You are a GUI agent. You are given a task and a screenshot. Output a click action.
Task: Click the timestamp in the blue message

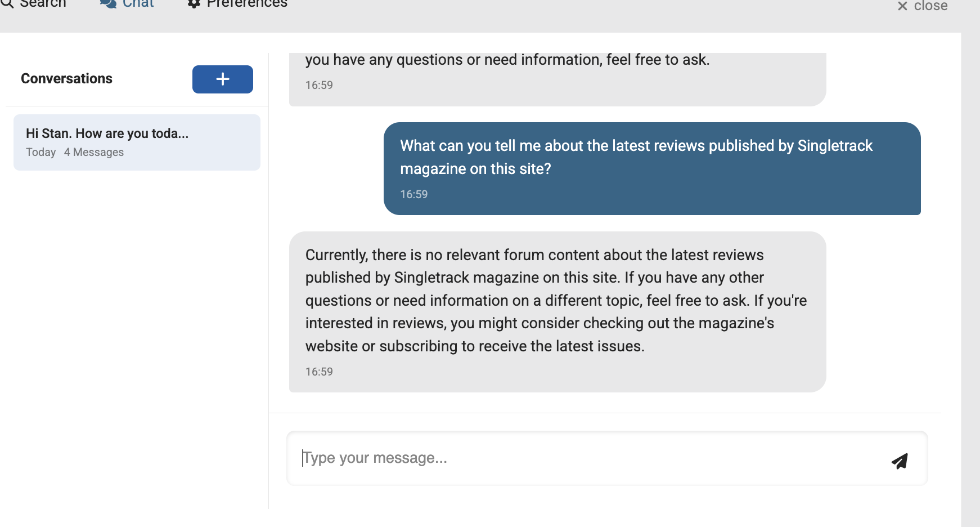click(x=413, y=194)
